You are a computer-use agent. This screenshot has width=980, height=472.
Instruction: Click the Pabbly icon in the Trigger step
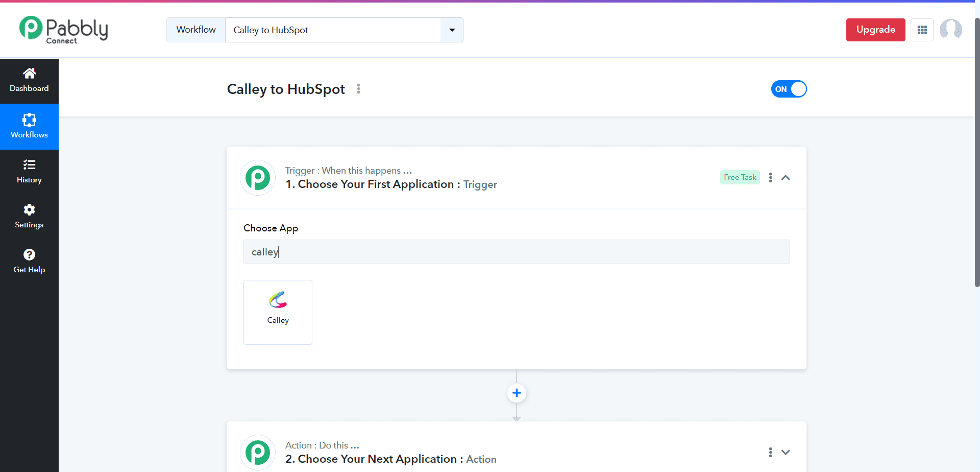(258, 178)
